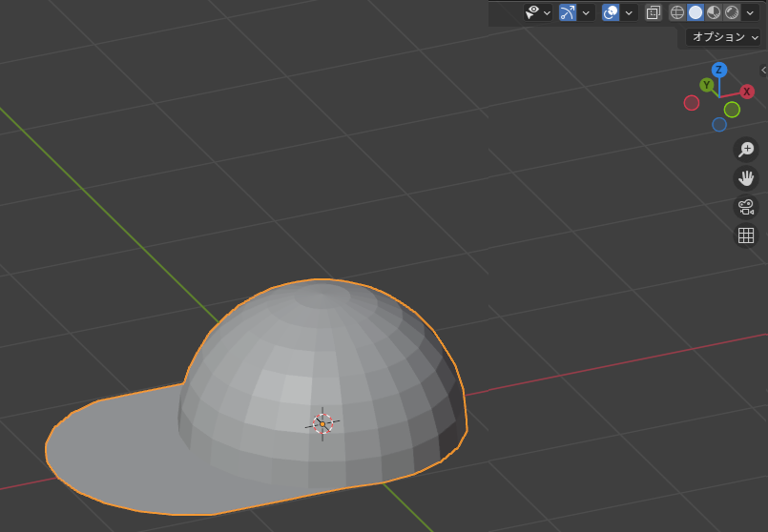
Task: Switch to Wireframe viewport shading
Action: (x=677, y=12)
